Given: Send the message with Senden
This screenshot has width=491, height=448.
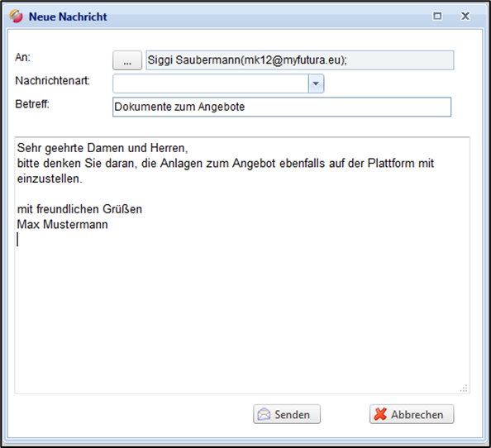Looking at the screenshot, I should coord(287,414).
